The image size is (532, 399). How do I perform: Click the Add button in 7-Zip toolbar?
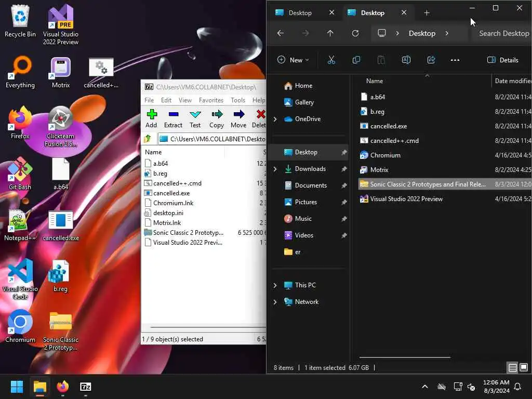pos(151,118)
